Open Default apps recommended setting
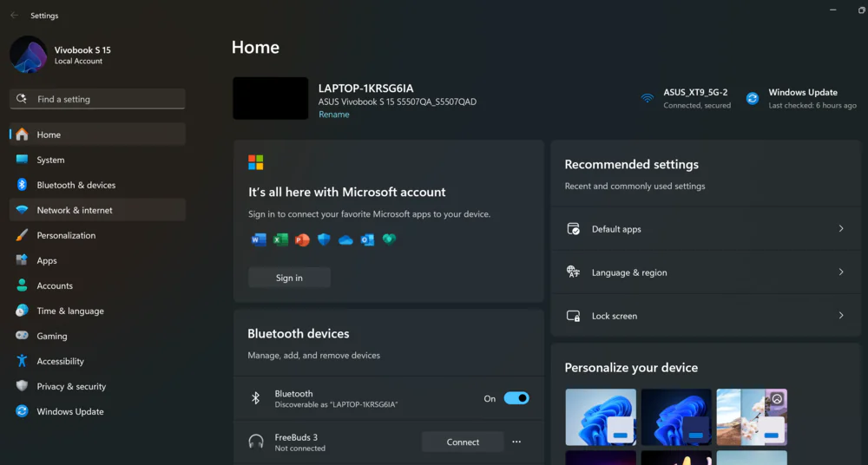 [x=706, y=229]
